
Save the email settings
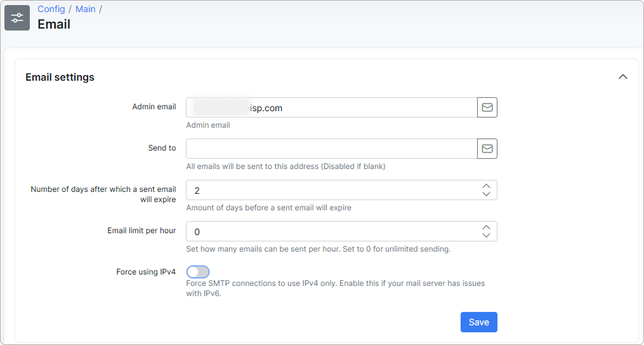[x=479, y=322]
